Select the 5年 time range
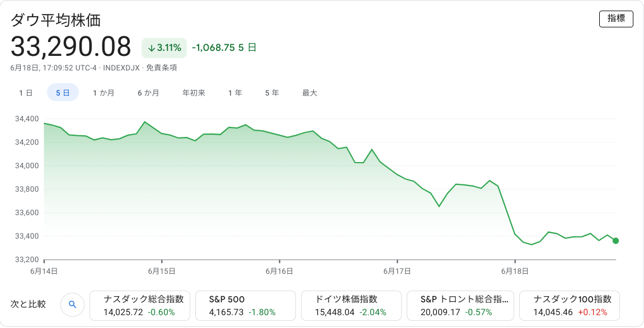Screen dimensions: 644x328 [x=272, y=93]
